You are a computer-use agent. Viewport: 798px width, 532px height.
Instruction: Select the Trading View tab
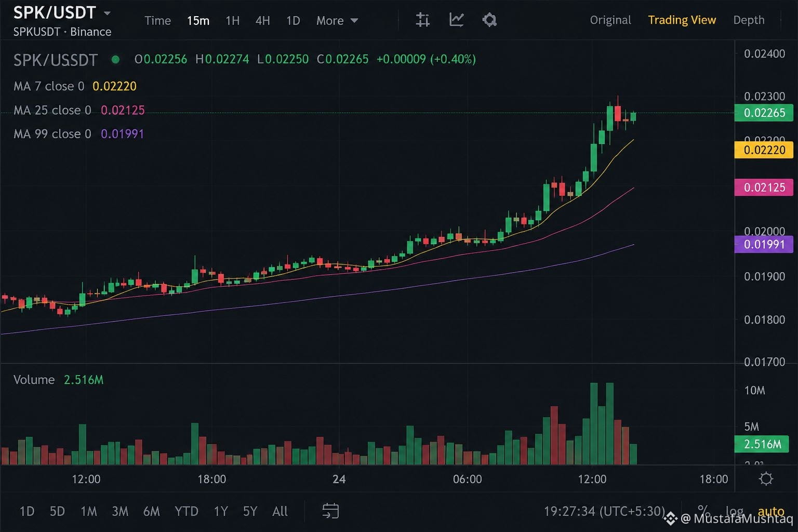682,20
